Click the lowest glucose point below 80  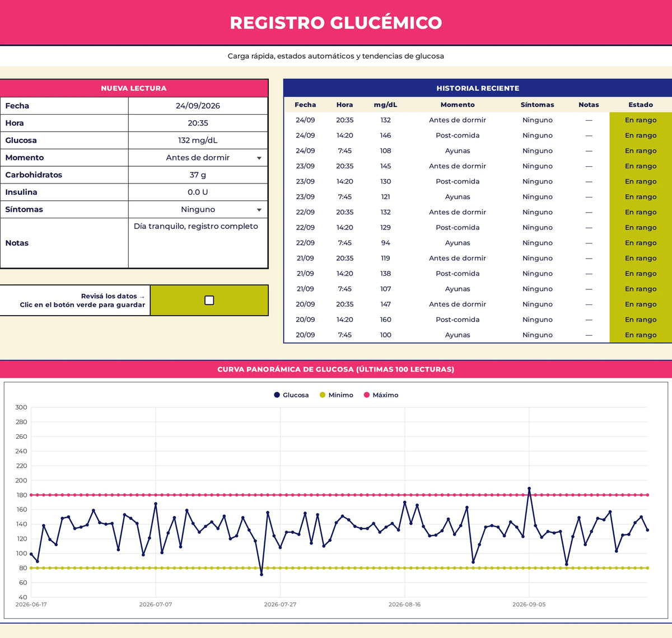[262, 574]
